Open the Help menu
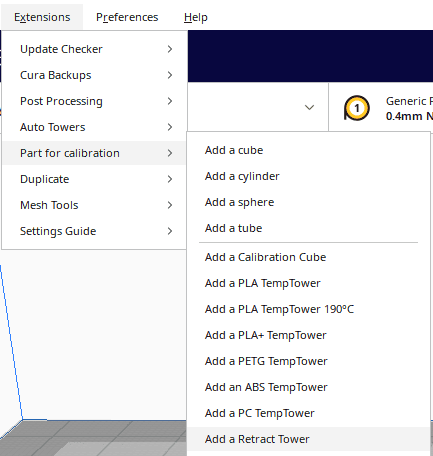This screenshot has width=433, height=456. [196, 17]
